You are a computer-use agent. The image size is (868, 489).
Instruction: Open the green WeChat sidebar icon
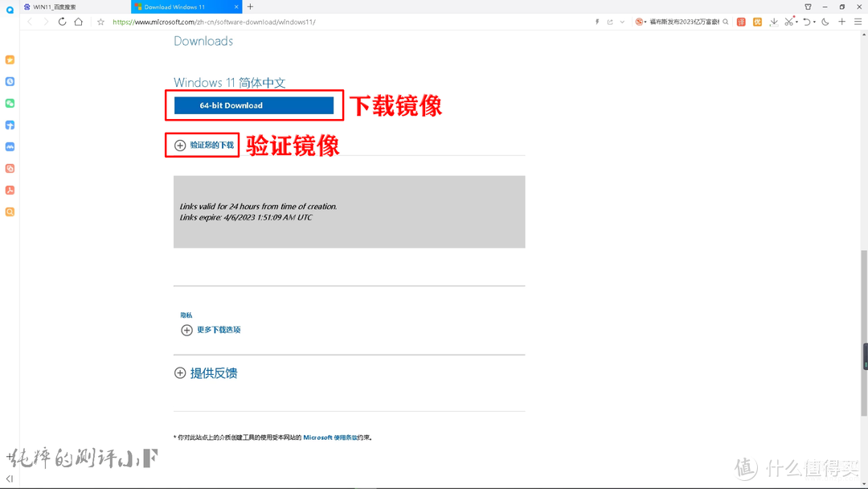click(x=10, y=103)
